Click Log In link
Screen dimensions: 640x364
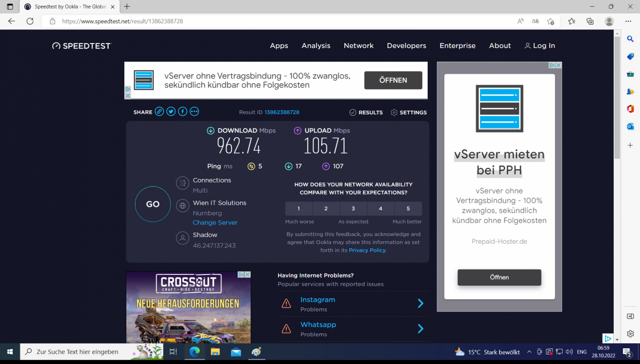pyautogui.click(x=539, y=45)
